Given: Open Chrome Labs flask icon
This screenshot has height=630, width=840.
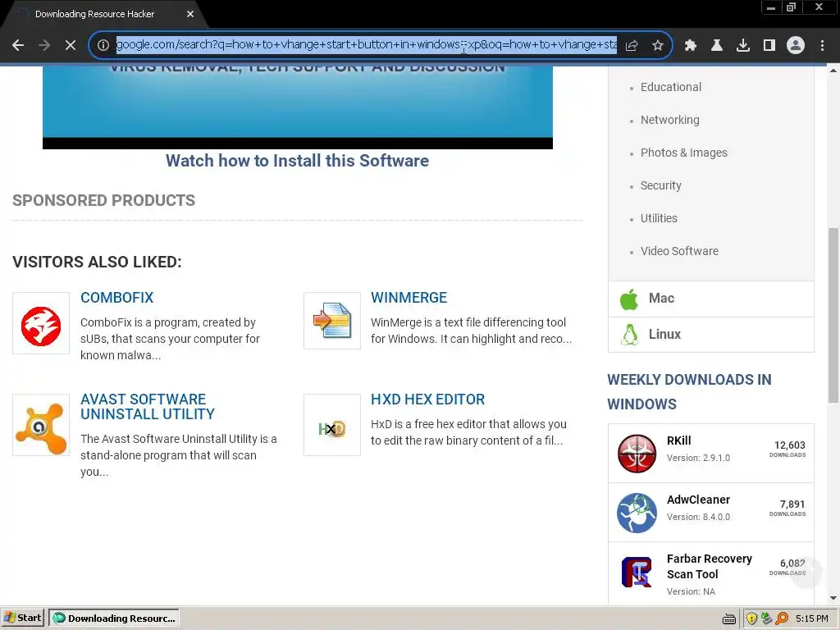Looking at the screenshot, I should (x=717, y=46).
